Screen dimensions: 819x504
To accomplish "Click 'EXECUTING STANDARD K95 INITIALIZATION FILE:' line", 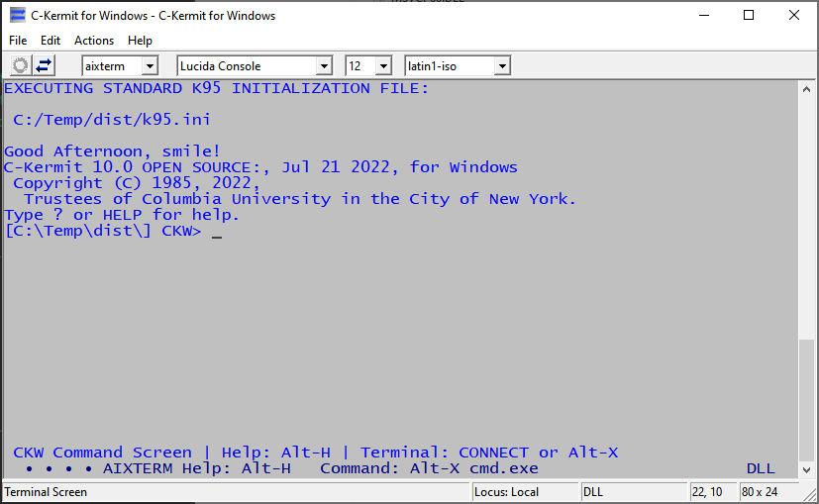I will 216,88.
